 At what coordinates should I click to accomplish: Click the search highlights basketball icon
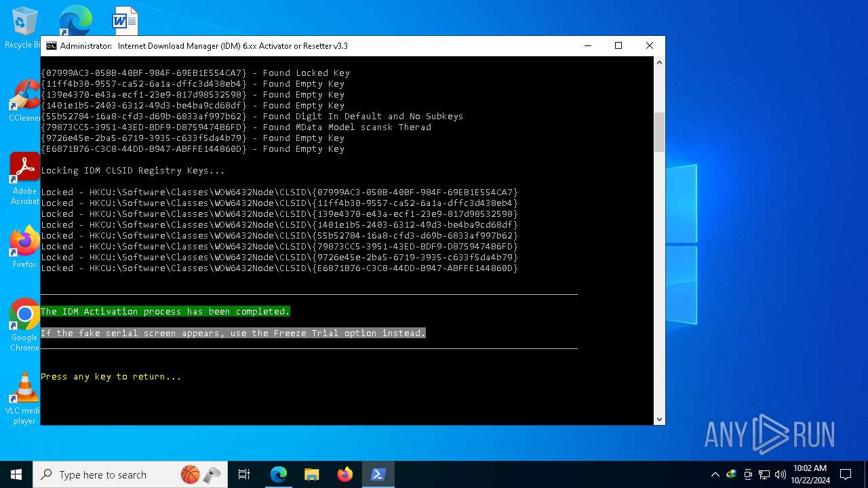191,474
